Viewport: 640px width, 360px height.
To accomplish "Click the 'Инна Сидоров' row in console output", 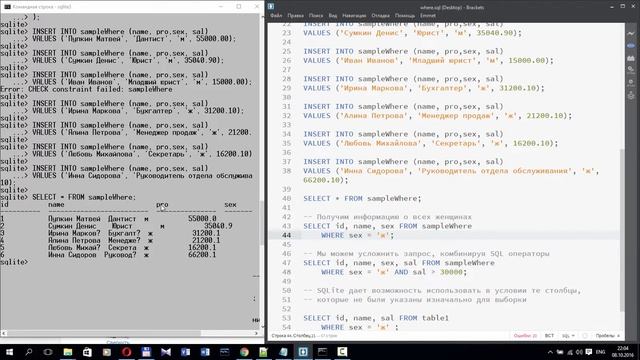I will (x=108, y=255).
